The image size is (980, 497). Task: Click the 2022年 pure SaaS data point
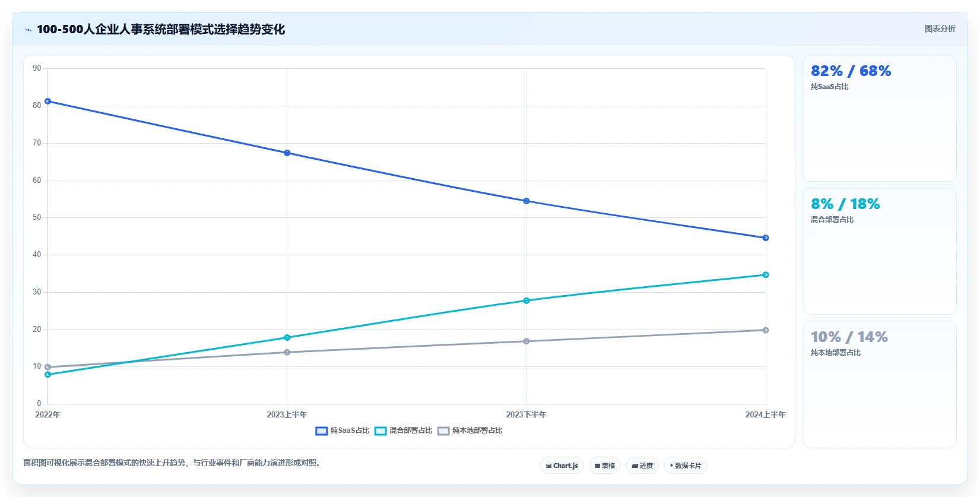pos(47,102)
